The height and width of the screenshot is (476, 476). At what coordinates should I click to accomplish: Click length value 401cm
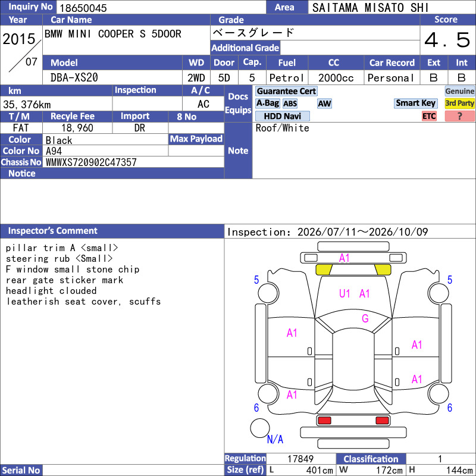point(320,470)
